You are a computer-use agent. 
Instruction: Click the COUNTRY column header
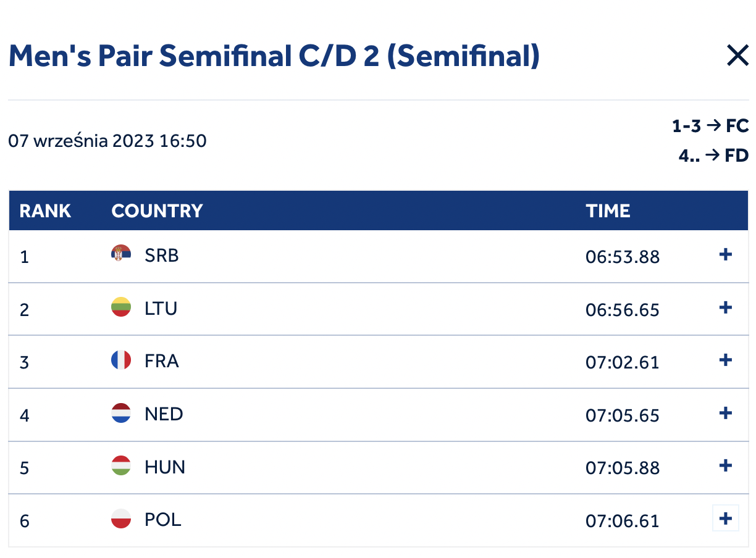pos(157,211)
